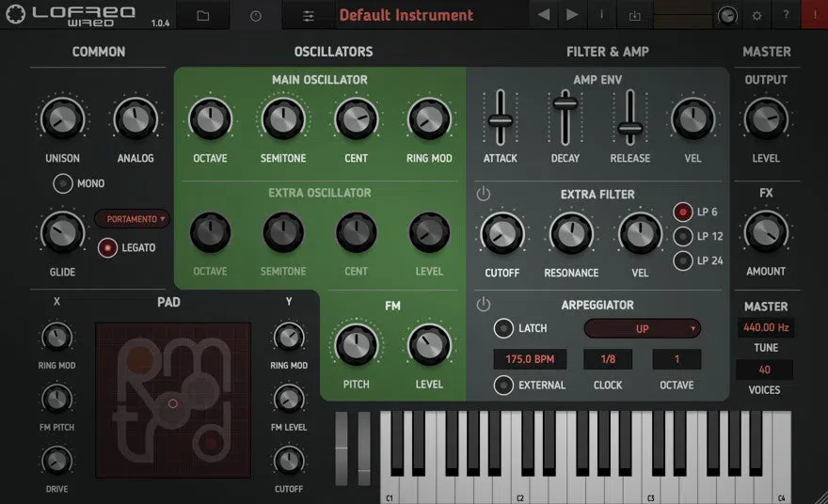Go to previous preset with left arrow
Viewport: 828px width, 504px height.
point(544,15)
